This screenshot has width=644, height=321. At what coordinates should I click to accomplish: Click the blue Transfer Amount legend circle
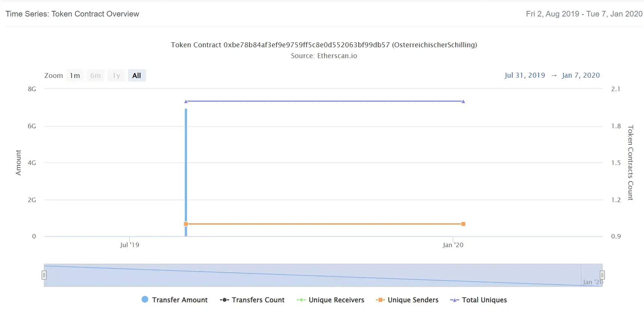(145, 299)
